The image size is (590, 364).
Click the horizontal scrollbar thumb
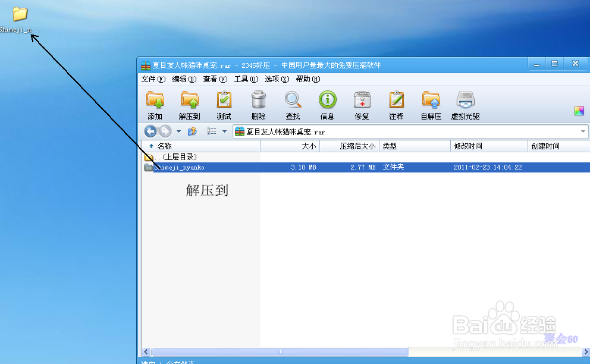(280, 352)
